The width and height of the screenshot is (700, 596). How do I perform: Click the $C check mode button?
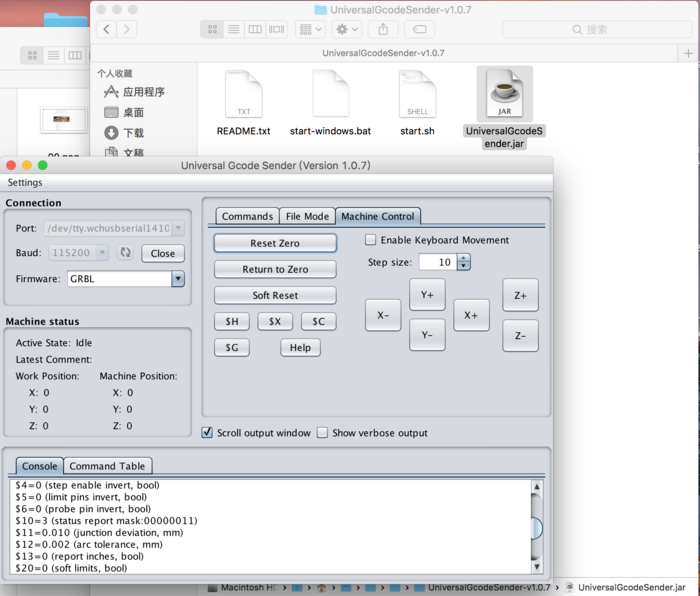pos(318,321)
